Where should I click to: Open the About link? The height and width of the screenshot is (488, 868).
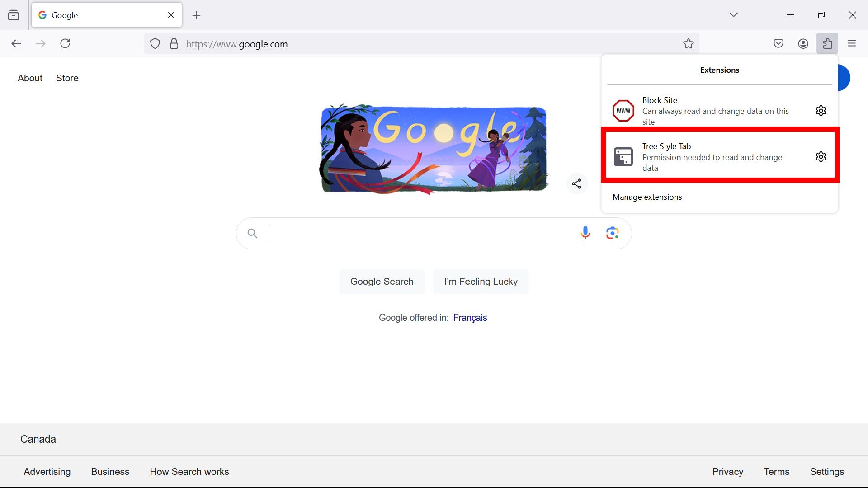click(x=30, y=78)
